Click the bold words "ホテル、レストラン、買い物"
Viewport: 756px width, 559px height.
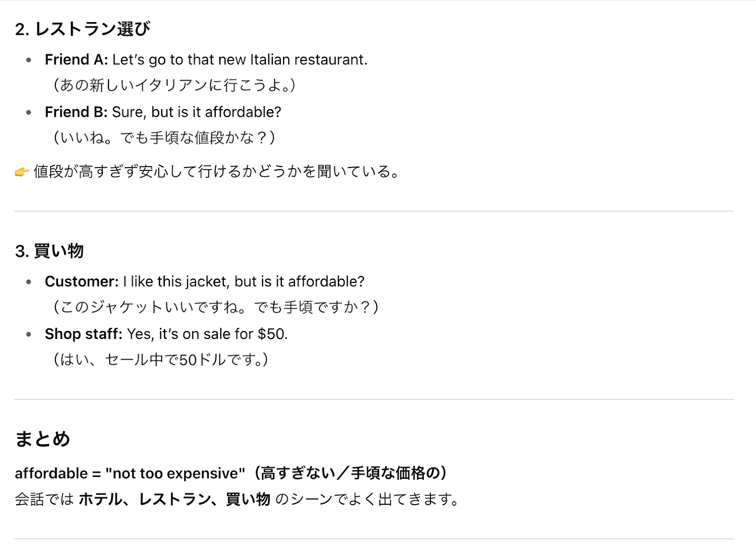point(174,500)
